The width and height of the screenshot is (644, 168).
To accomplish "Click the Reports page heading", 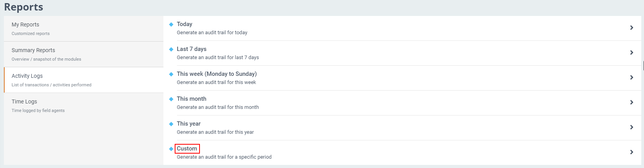I will [x=24, y=7].
